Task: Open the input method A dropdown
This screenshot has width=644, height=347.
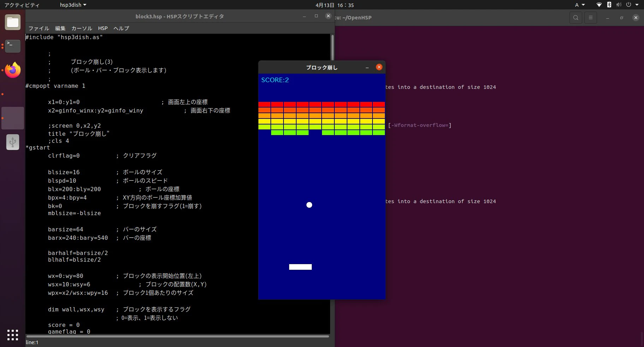Action: coord(580,5)
